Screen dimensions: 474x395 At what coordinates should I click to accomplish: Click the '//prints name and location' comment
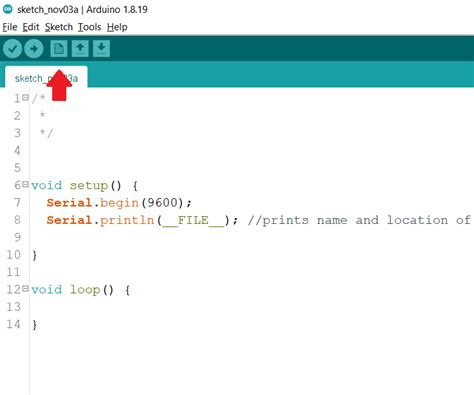coord(359,220)
